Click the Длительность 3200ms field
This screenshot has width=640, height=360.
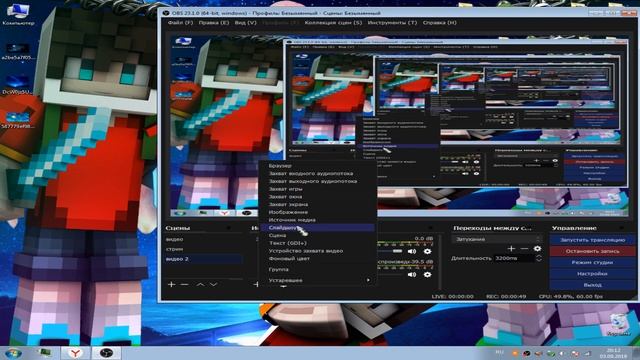pyautogui.click(x=513, y=258)
